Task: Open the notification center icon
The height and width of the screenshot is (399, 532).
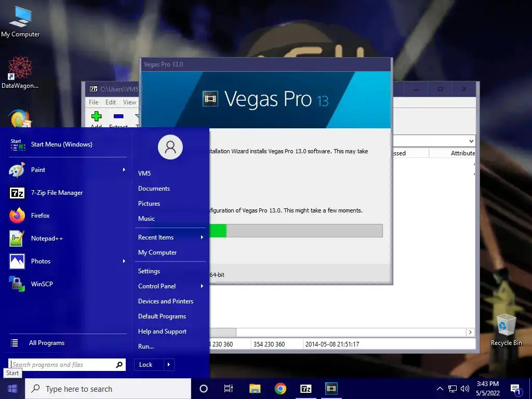Action: pos(515,389)
